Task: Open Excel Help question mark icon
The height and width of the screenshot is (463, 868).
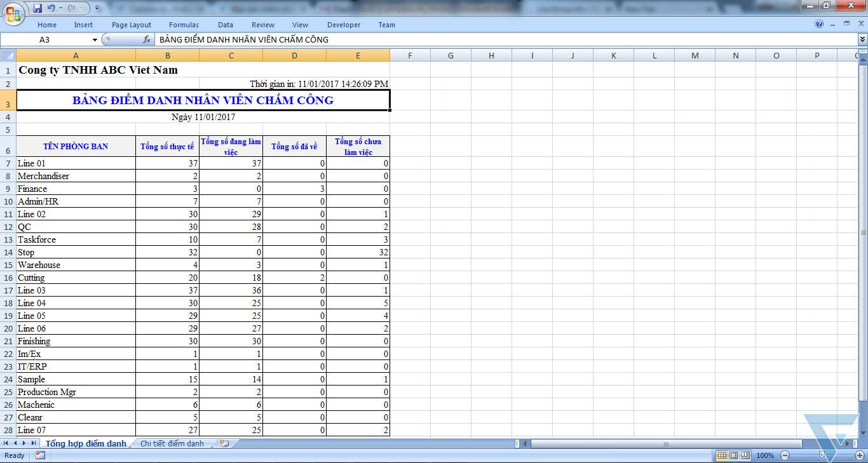Action: point(819,24)
